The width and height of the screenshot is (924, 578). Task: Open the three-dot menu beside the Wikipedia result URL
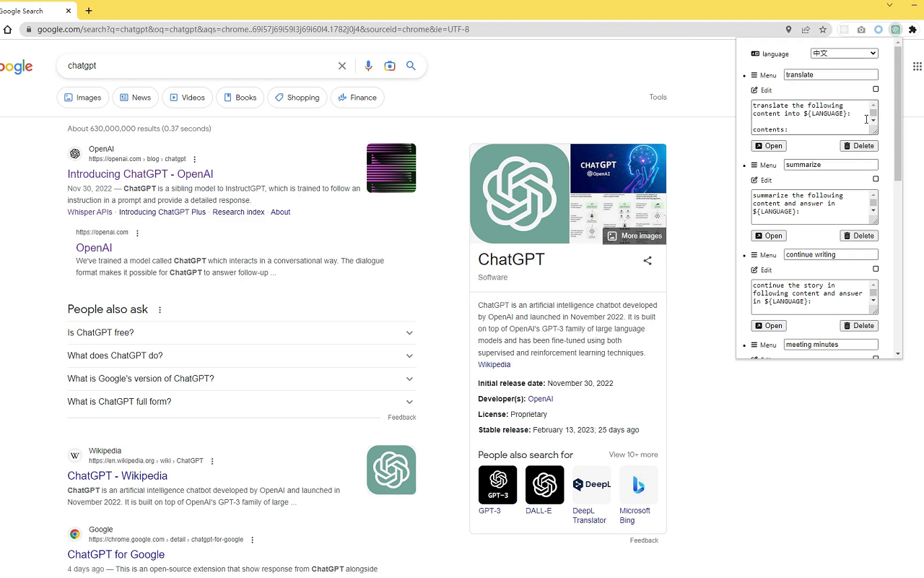tap(212, 461)
